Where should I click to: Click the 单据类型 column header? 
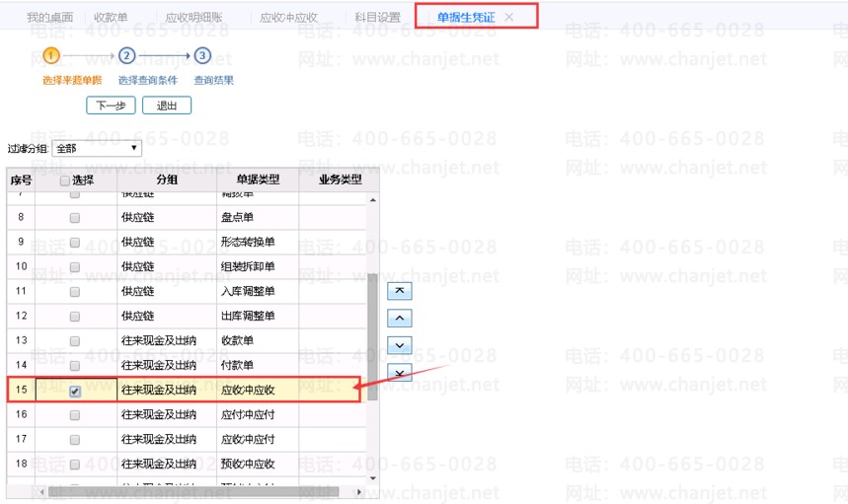pyautogui.click(x=258, y=180)
